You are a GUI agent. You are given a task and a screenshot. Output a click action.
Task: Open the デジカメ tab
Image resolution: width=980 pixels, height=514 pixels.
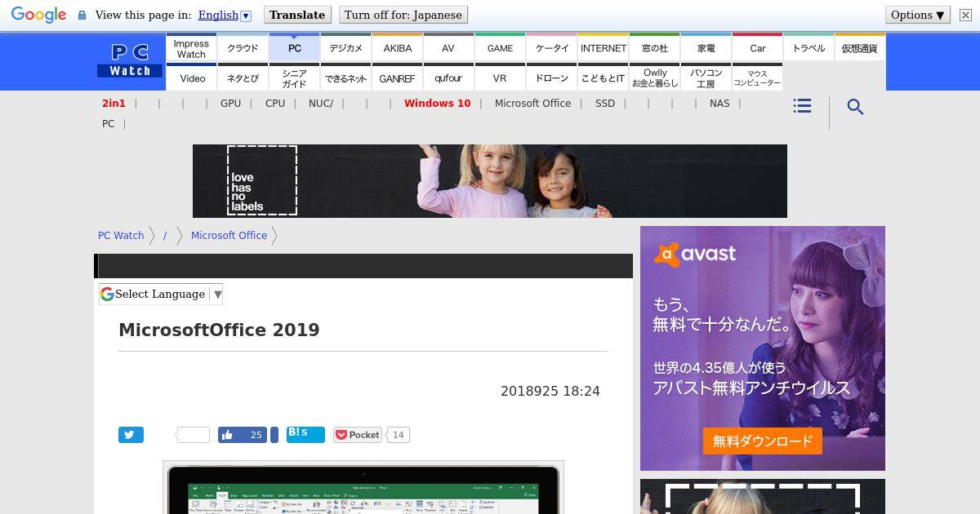click(345, 49)
